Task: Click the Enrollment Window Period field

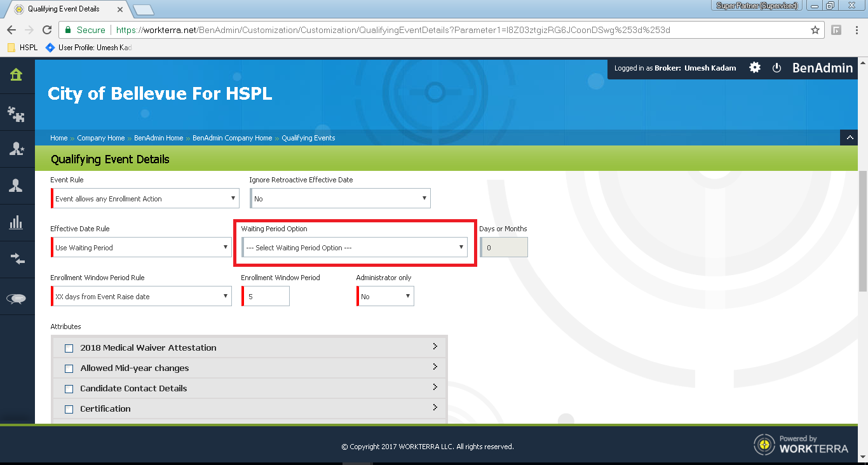Action: pyautogui.click(x=266, y=296)
